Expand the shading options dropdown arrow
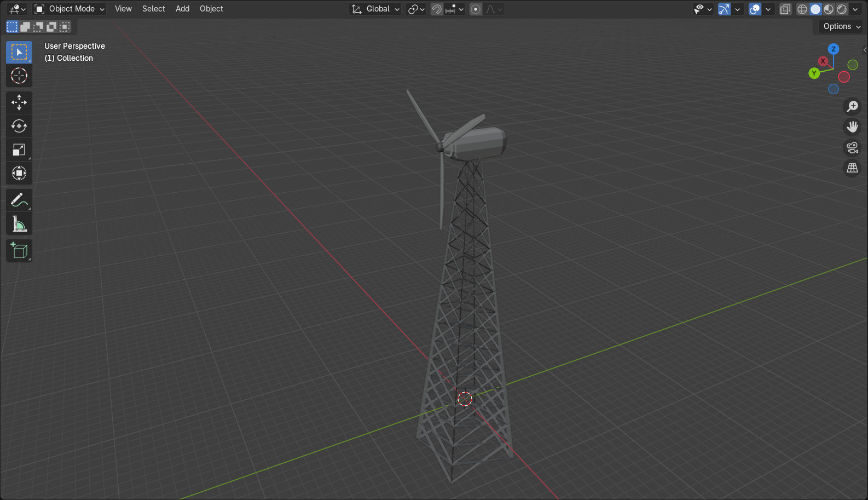 coord(855,9)
